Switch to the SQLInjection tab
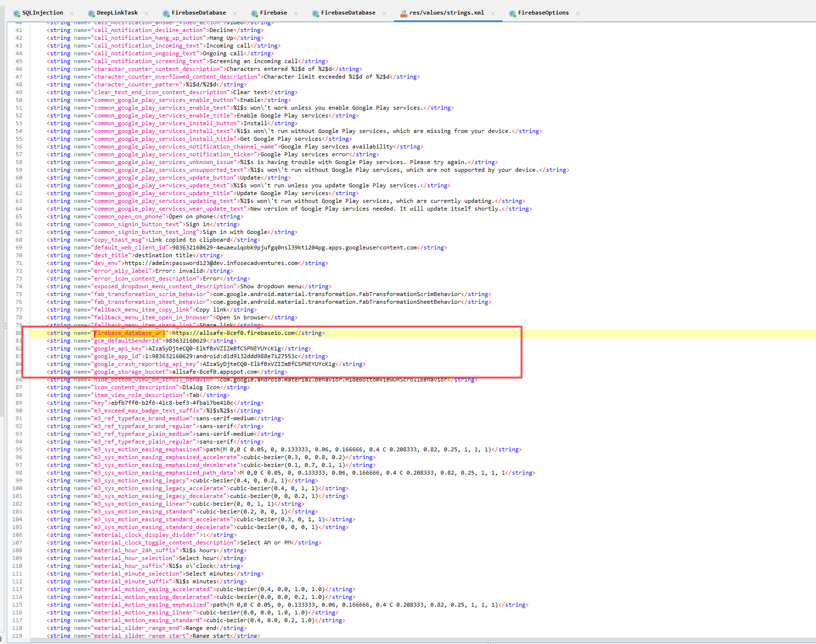 [x=42, y=13]
